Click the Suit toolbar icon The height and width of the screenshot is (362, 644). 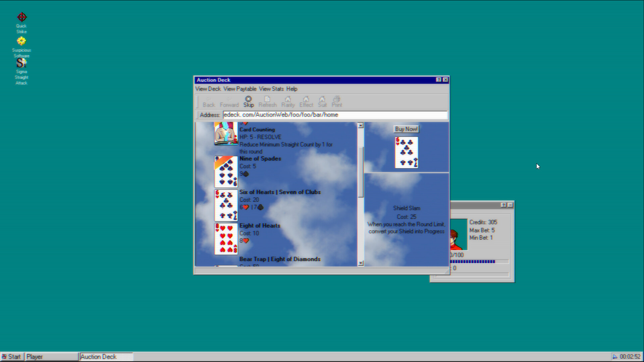pyautogui.click(x=322, y=101)
